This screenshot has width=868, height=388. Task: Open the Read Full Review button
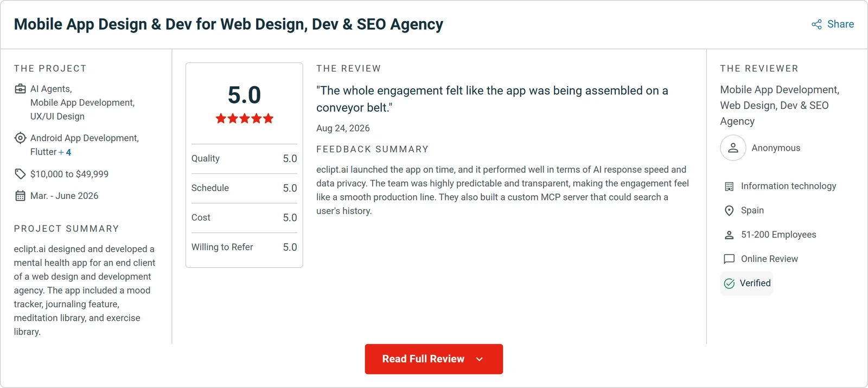(433, 359)
